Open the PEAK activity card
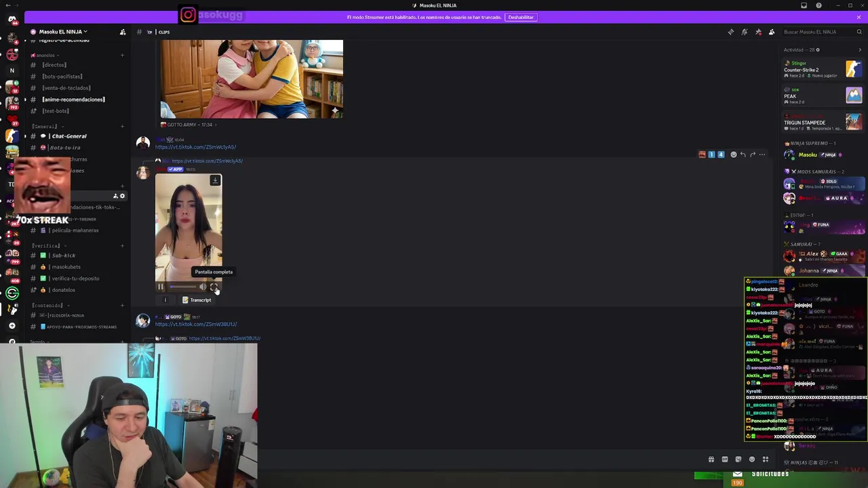Screen dimensions: 868x488 point(823,96)
